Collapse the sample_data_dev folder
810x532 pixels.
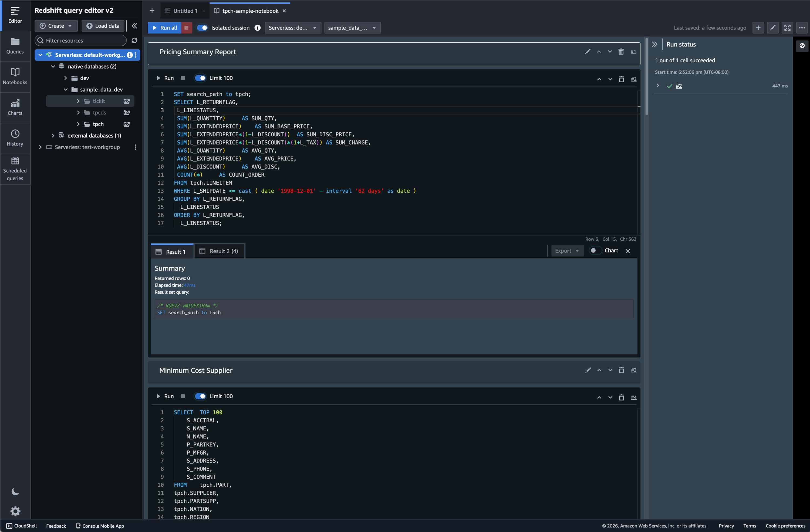point(66,89)
